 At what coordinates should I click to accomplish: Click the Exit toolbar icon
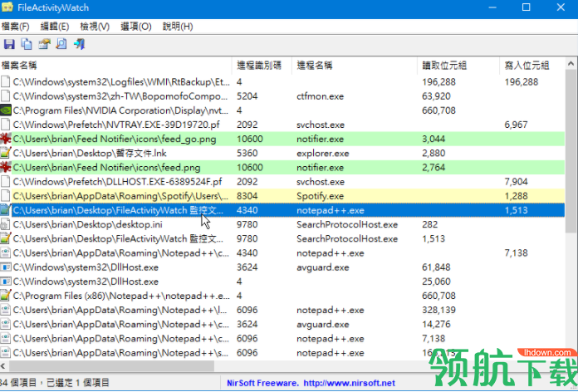click(79, 44)
